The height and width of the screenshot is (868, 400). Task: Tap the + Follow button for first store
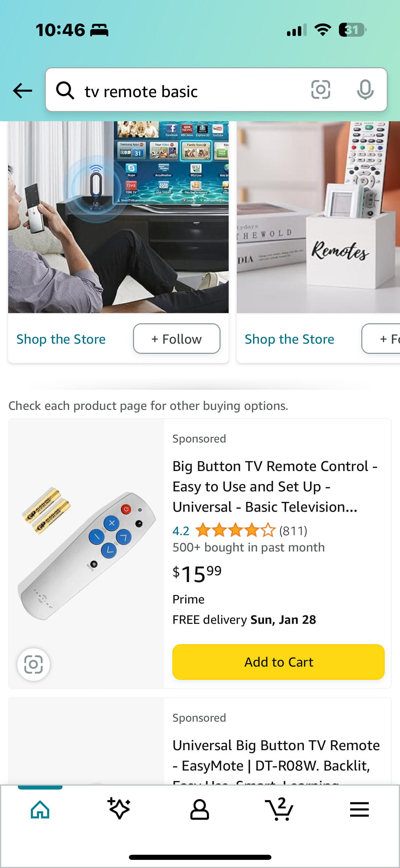pos(177,339)
